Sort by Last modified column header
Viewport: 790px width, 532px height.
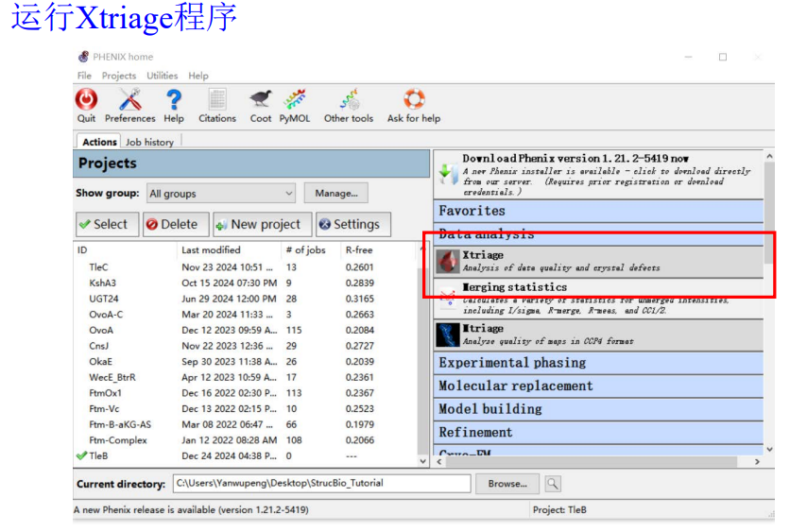230,249
